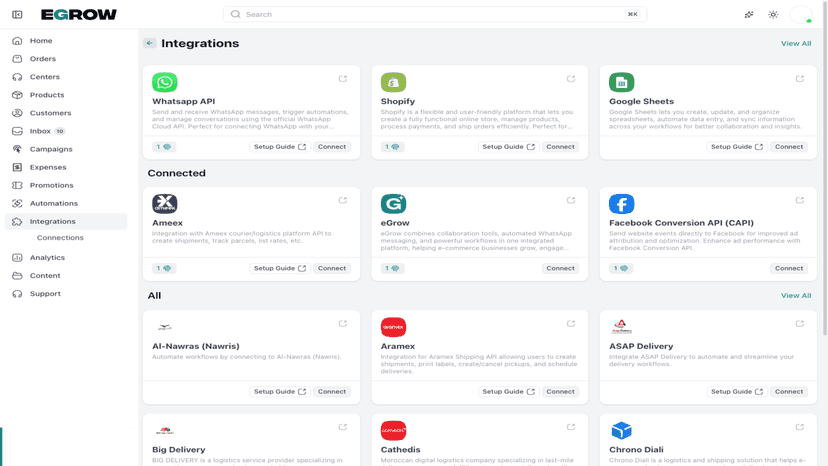The height and width of the screenshot is (466, 828).
Task: Go back using the Integrations arrow
Action: click(149, 43)
